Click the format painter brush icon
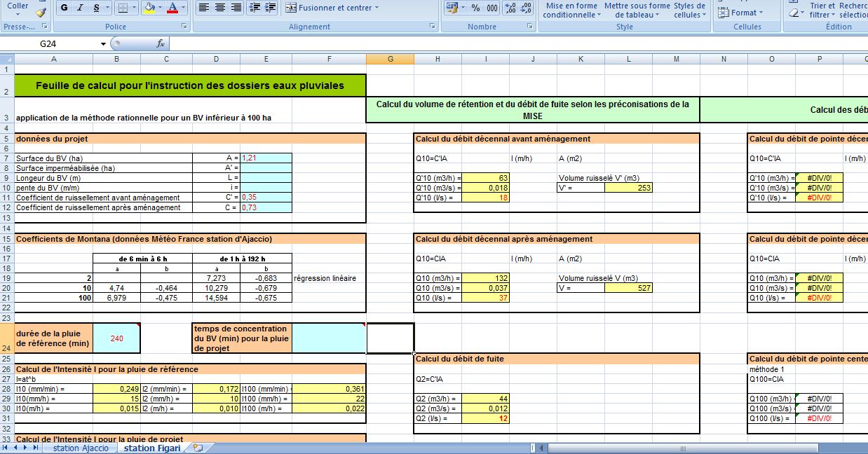Viewport: 868px width, 454px height. (x=41, y=11)
